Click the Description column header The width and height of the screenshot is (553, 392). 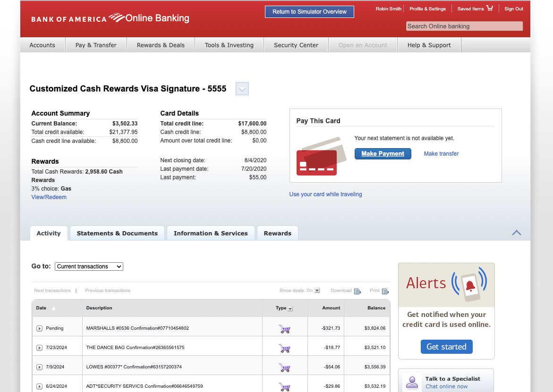(x=99, y=308)
